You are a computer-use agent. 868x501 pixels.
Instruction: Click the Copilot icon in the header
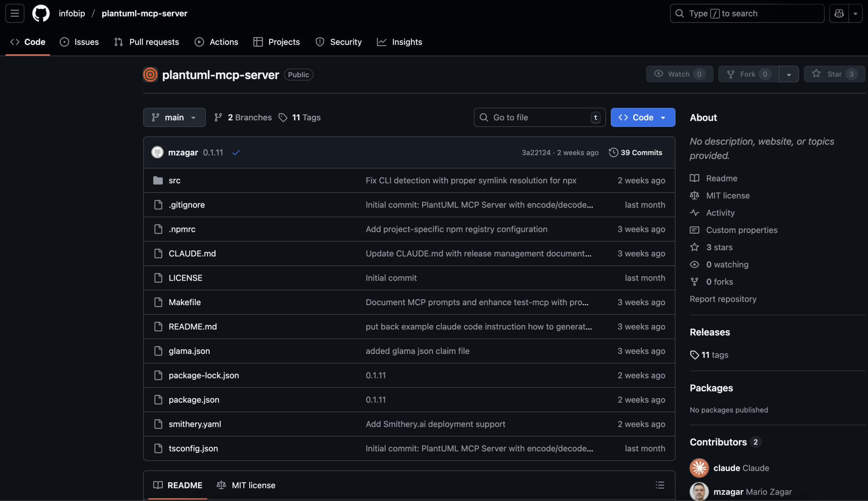tap(840, 13)
